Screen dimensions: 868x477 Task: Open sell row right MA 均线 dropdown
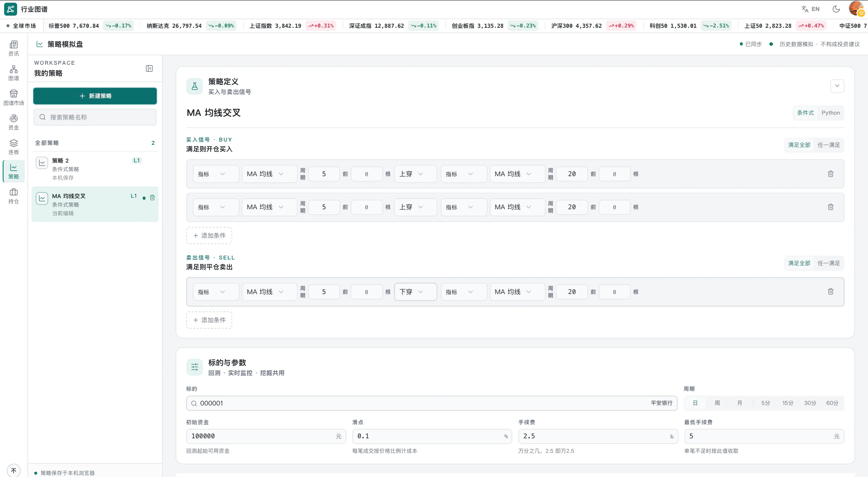[517, 292]
